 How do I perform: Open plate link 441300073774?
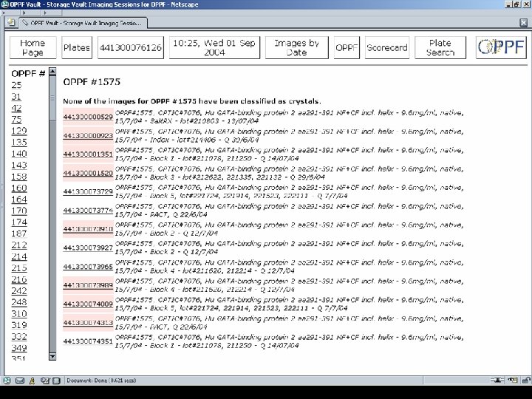pos(88,211)
